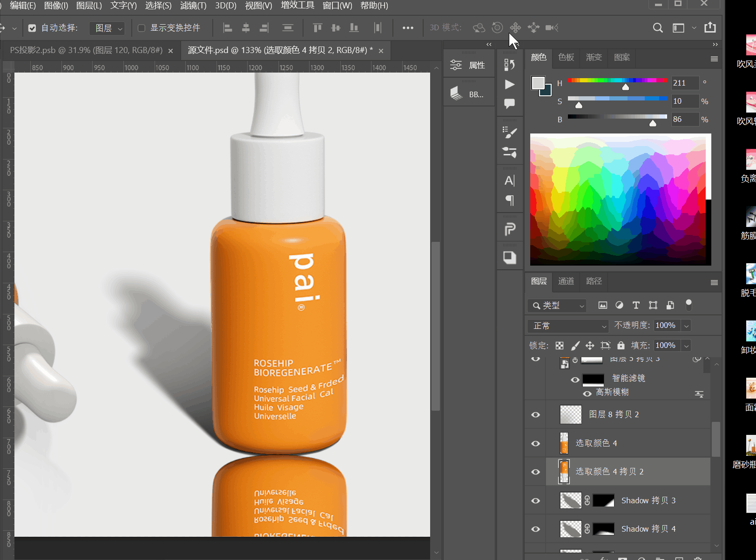Click the hue value input field
The image size is (756, 560).
coord(685,83)
